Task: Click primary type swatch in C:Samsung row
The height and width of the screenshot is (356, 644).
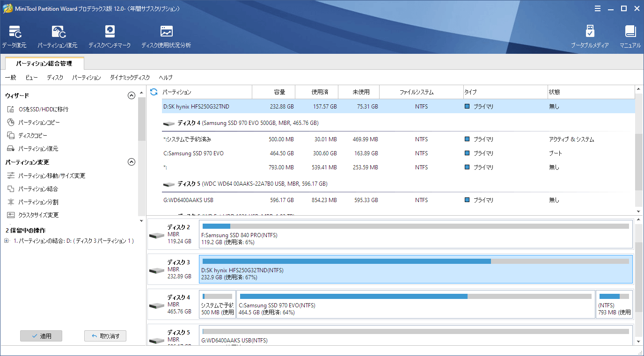Action: tap(467, 153)
